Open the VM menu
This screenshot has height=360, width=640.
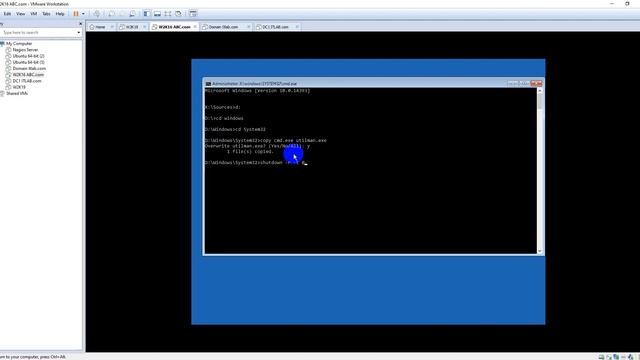[x=33, y=13]
